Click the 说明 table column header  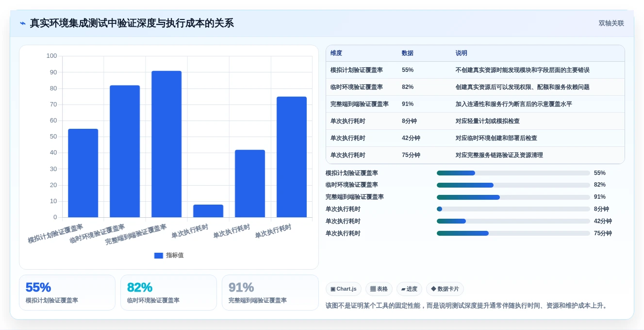[x=462, y=53]
